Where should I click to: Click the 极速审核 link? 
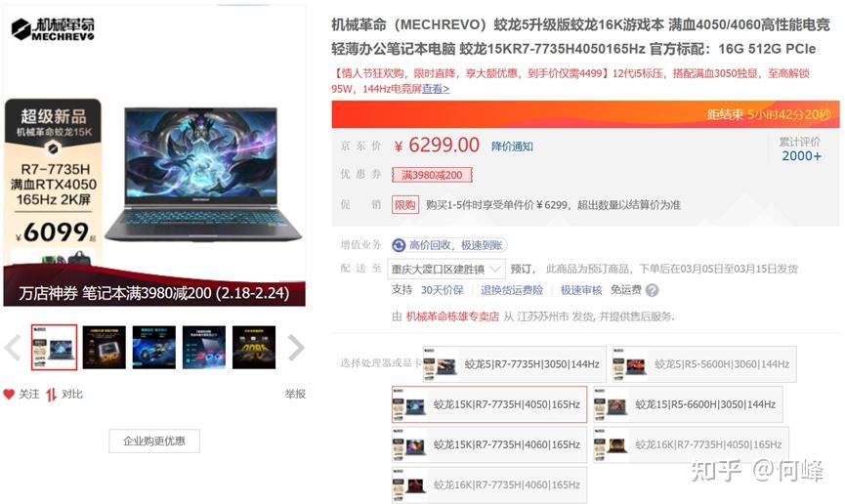pos(581,290)
